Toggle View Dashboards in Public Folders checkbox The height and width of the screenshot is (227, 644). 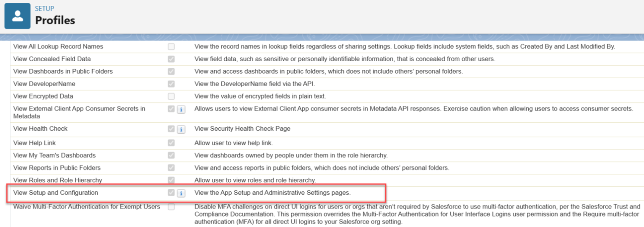pos(171,72)
